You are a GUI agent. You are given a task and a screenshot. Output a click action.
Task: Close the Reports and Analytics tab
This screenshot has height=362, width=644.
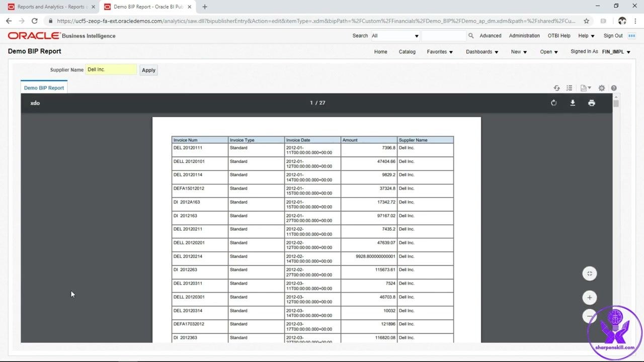[x=93, y=7]
